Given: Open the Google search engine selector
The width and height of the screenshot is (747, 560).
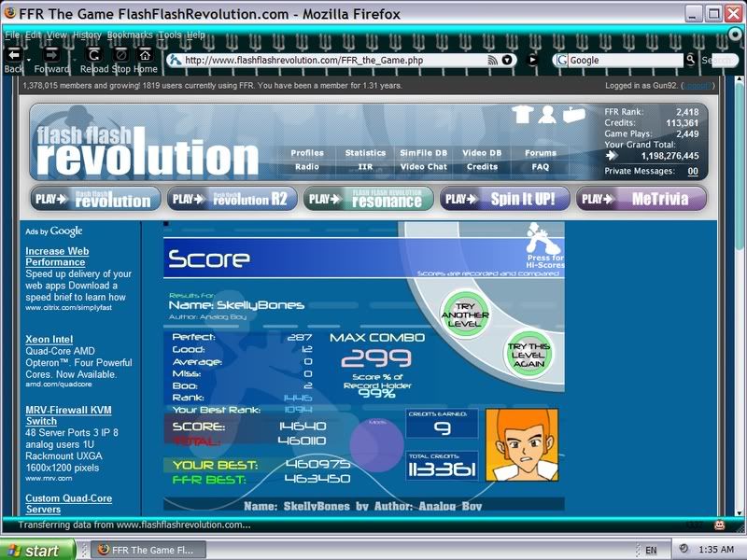Looking at the screenshot, I should pyautogui.click(x=560, y=60).
